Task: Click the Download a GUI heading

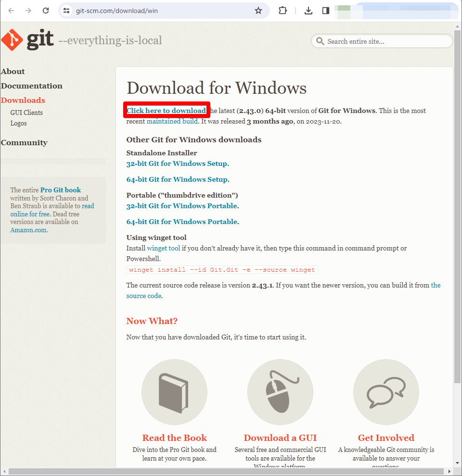Action: coord(280,438)
